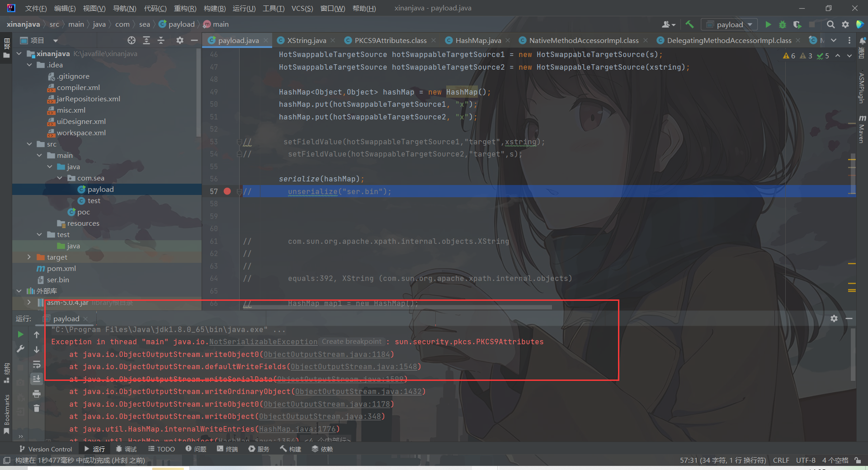Toggle Bookmarks side panel
This screenshot has width=868, height=470.
[x=6, y=413]
